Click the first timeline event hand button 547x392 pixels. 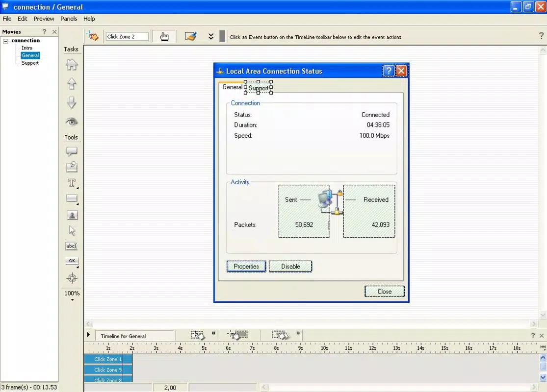(x=198, y=335)
